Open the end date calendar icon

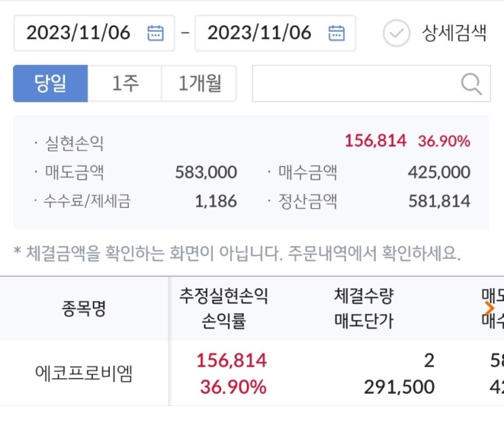pyautogui.click(x=336, y=33)
